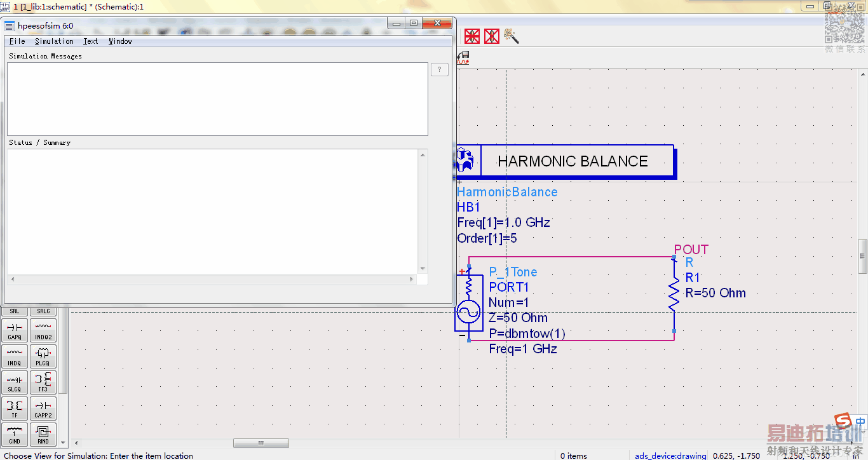Click inside the Status / Summary text area
This screenshot has width=868, height=460.
tap(213, 212)
